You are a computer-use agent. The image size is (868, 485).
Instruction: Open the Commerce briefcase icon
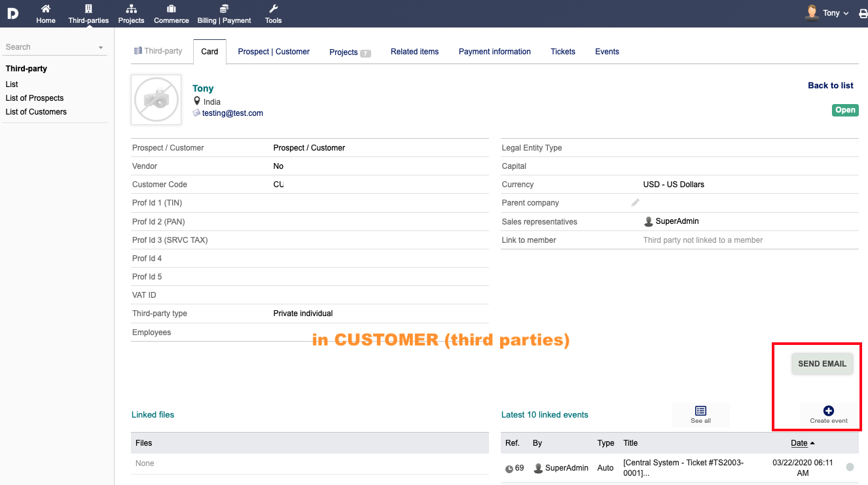click(171, 9)
